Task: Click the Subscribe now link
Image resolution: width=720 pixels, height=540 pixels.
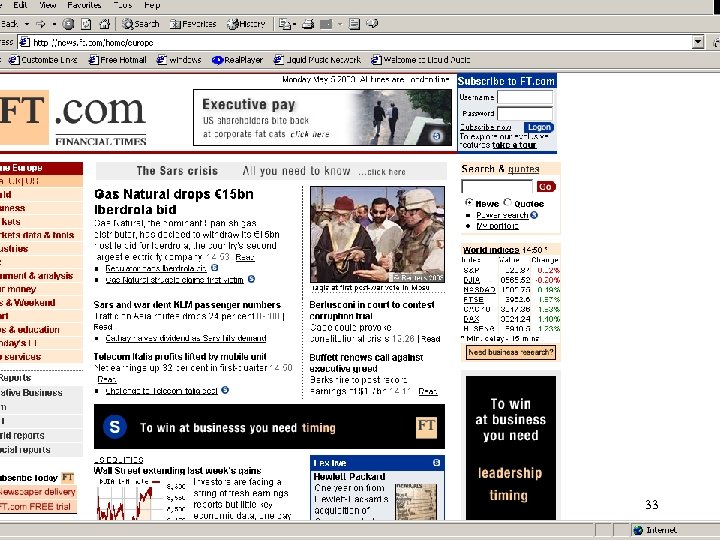Action: pyautogui.click(x=485, y=127)
